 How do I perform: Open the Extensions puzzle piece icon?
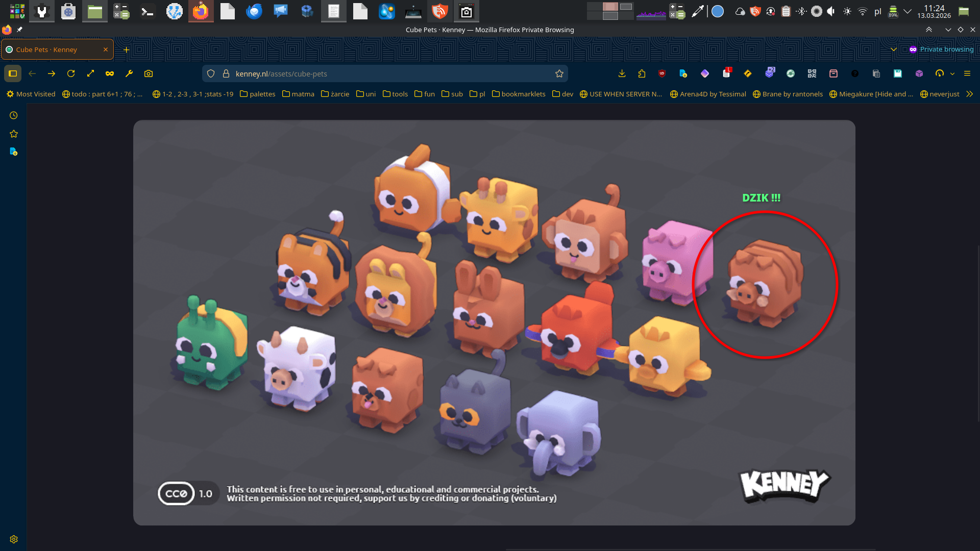[642, 73]
